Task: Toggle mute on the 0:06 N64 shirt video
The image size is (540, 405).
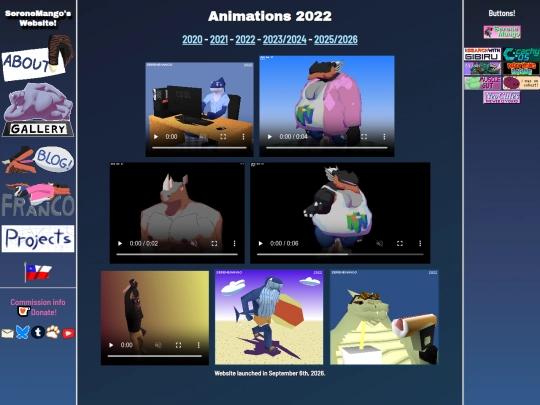Action: click(380, 243)
